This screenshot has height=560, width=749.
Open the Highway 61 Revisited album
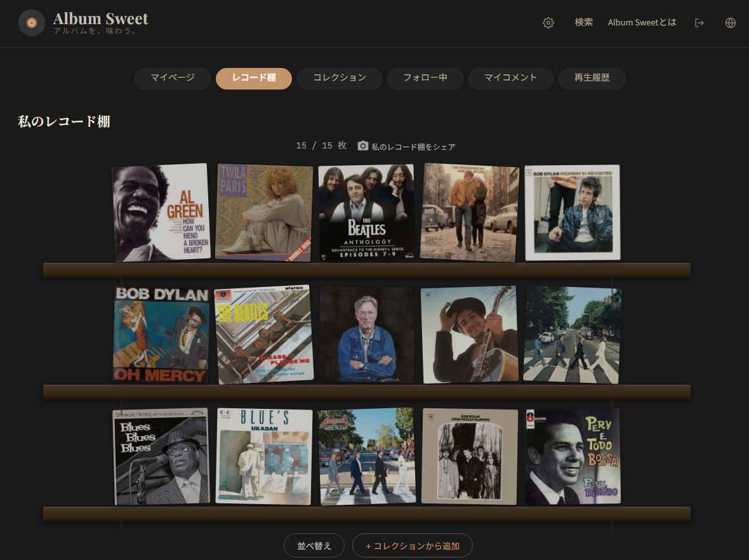click(x=571, y=213)
